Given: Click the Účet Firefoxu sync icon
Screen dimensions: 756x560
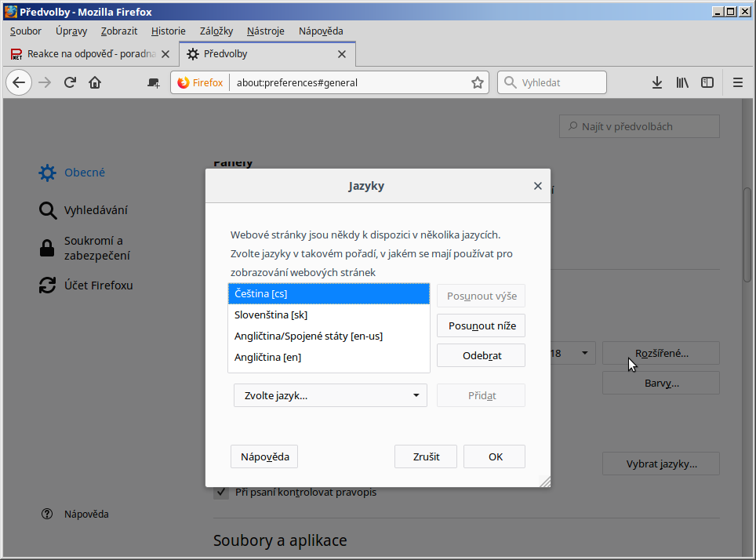Looking at the screenshot, I should pos(47,285).
